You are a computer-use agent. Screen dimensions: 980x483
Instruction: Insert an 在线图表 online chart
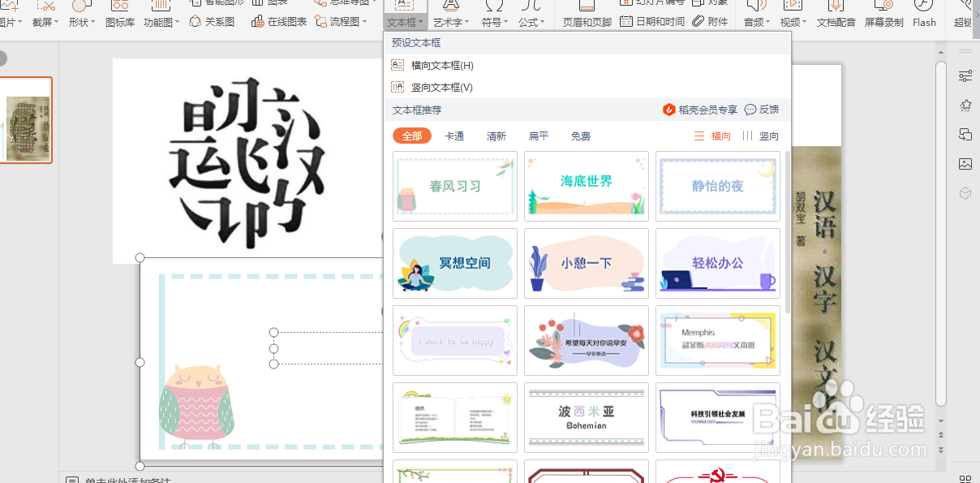[279, 22]
